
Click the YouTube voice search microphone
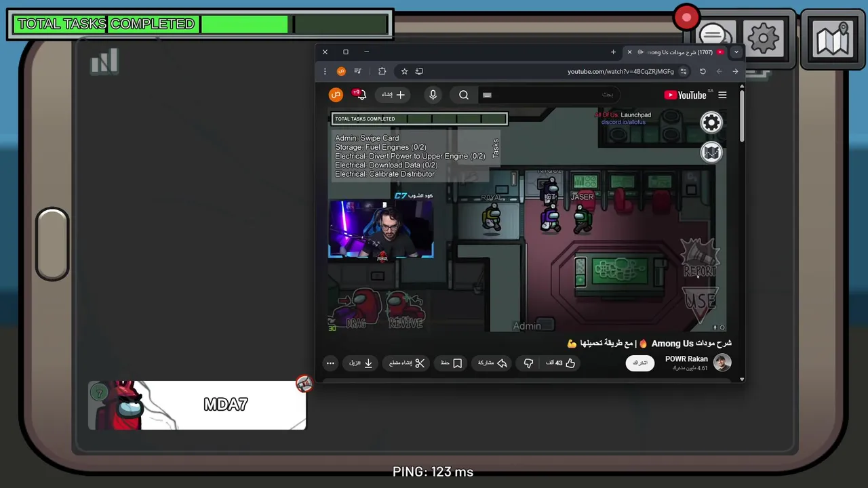pyautogui.click(x=433, y=95)
